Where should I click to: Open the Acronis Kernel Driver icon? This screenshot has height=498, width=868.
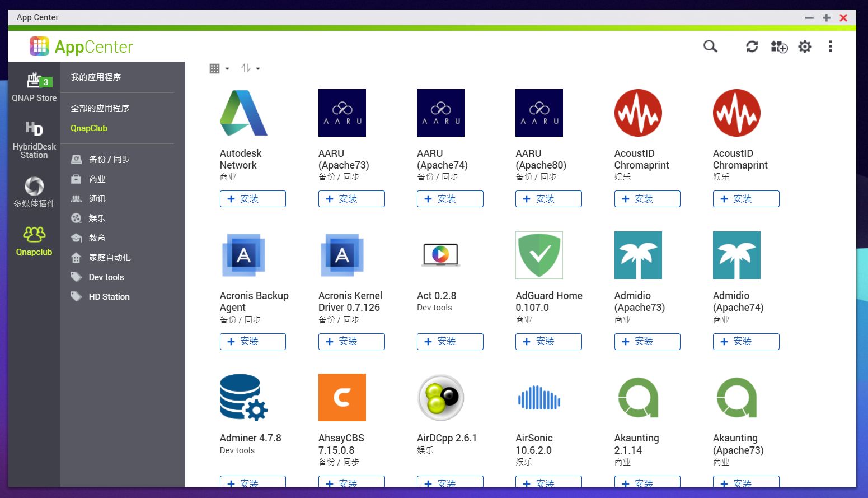click(x=342, y=255)
